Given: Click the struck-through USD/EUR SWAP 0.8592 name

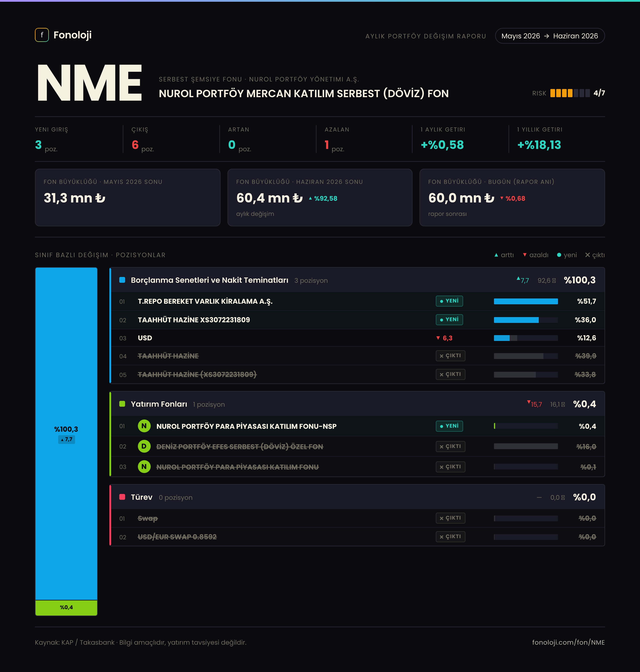Looking at the screenshot, I should [x=177, y=537].
